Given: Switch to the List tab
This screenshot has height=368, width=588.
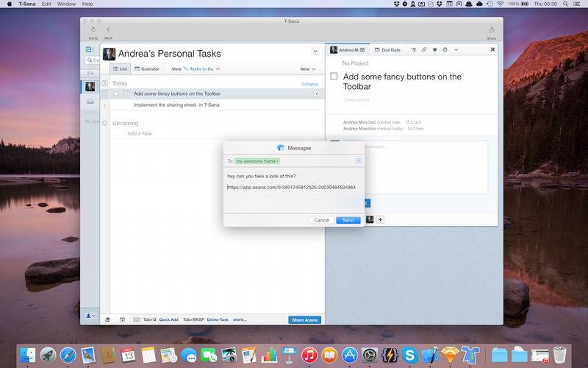Looking at the screenshot, I should coord(120,68).
